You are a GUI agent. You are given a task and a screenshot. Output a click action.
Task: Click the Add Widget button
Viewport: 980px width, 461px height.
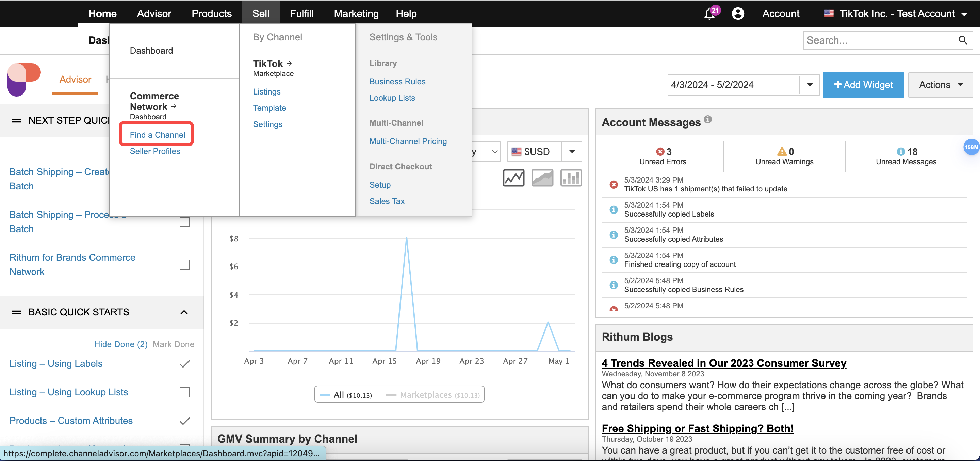point(863,85)
